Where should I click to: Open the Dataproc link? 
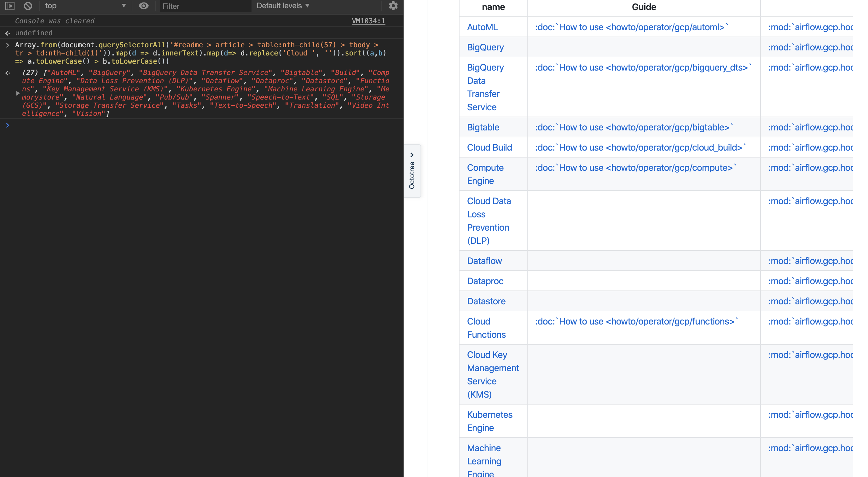(x=485, y=281)
